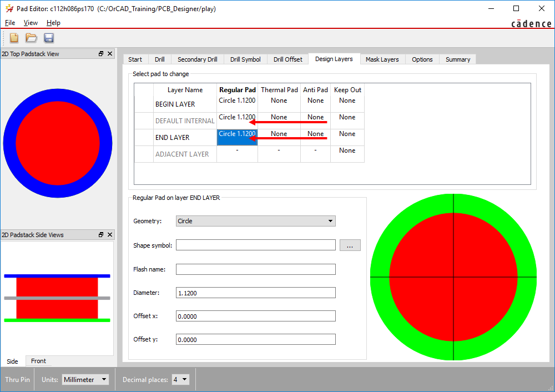The image size is (555, 392).
Task: Switch to the Side view tab
Action: point(12,361)
